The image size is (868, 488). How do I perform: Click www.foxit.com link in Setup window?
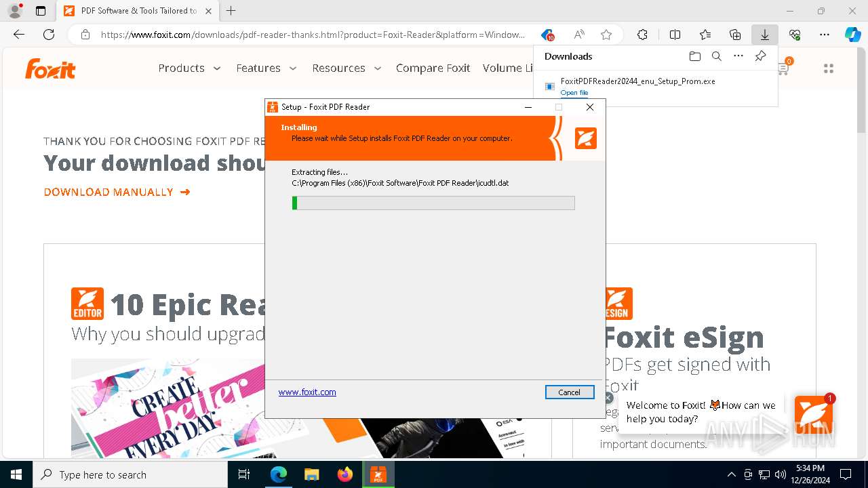307,392
